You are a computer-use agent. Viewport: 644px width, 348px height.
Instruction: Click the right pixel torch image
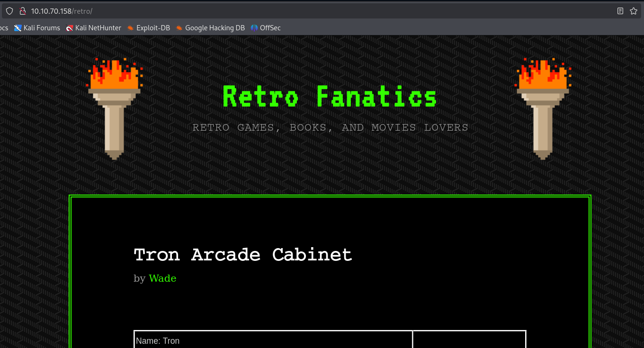pyautogui.click(x=543, y=108)
